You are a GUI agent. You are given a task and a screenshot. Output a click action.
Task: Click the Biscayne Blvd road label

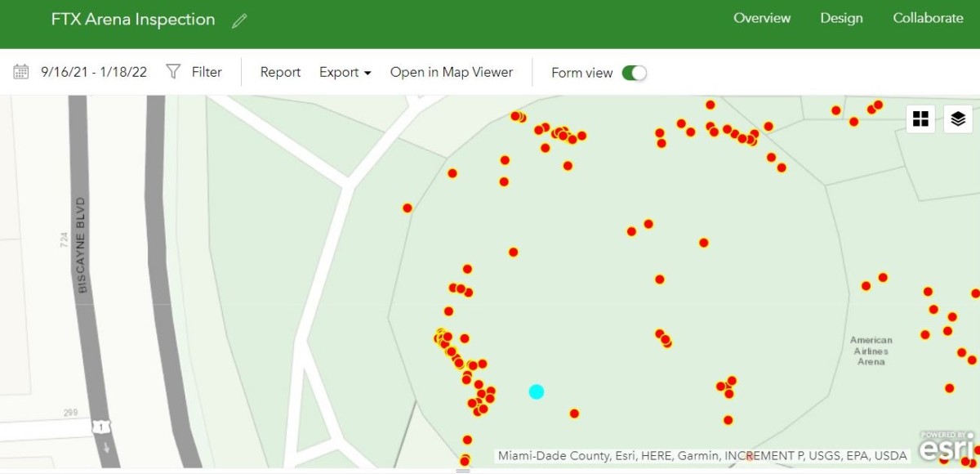tap(82, 245)
